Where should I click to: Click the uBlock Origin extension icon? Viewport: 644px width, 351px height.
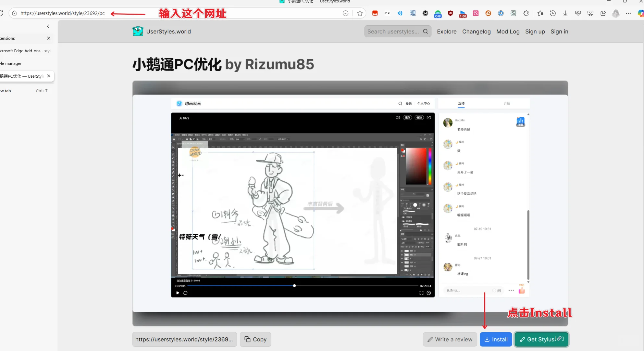[450, 13]
